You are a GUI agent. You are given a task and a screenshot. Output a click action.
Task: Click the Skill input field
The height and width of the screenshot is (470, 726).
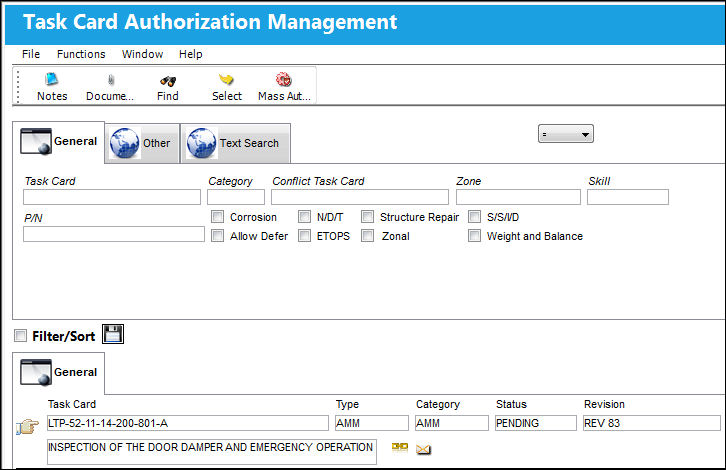628,197
